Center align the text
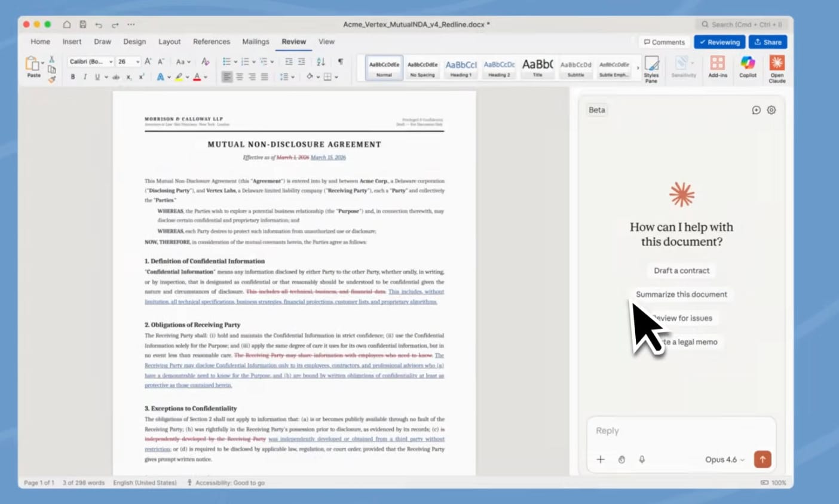The image size is (839, 504). click(x=240, y=77)
